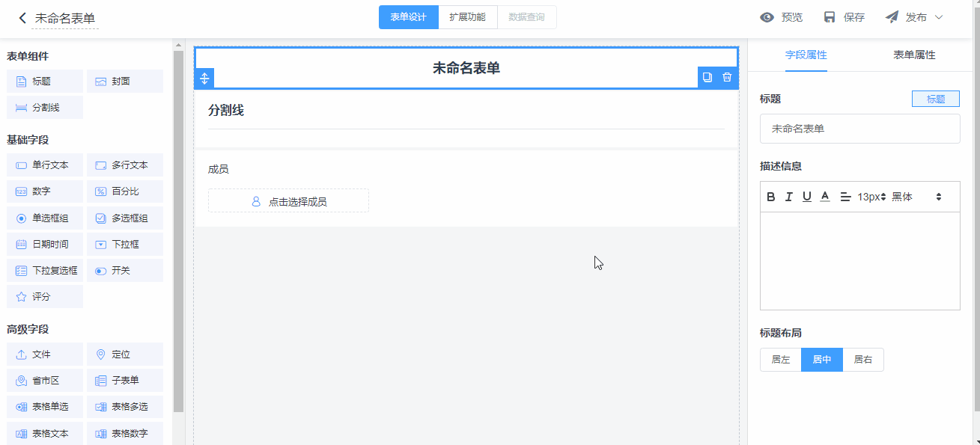This screenshot has height=445, width=980.
Task: Select the 居中 title layout option
Action: tap(822, 360)
